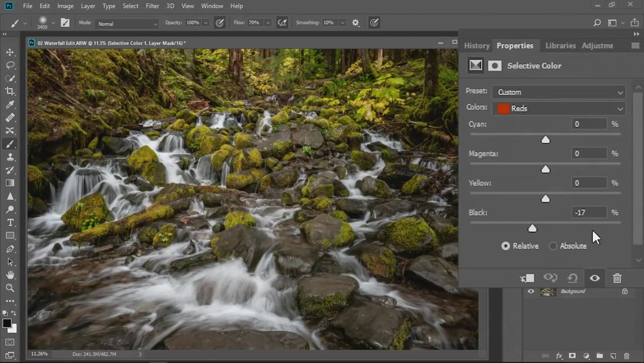Image resolution: width=644 pixels, height=363 pixels.
Task: Select the Horizontal Type tool
Action: pos(10,222)
